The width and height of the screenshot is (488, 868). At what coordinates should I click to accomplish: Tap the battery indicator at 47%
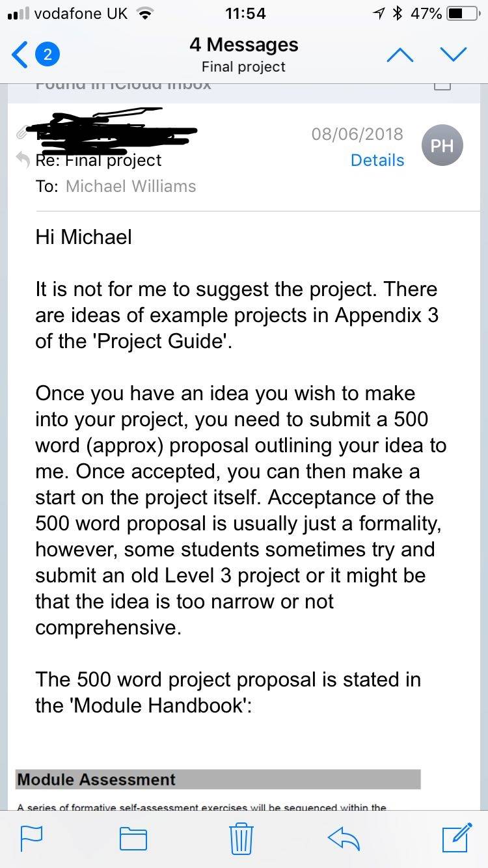[x=445, y=13]
